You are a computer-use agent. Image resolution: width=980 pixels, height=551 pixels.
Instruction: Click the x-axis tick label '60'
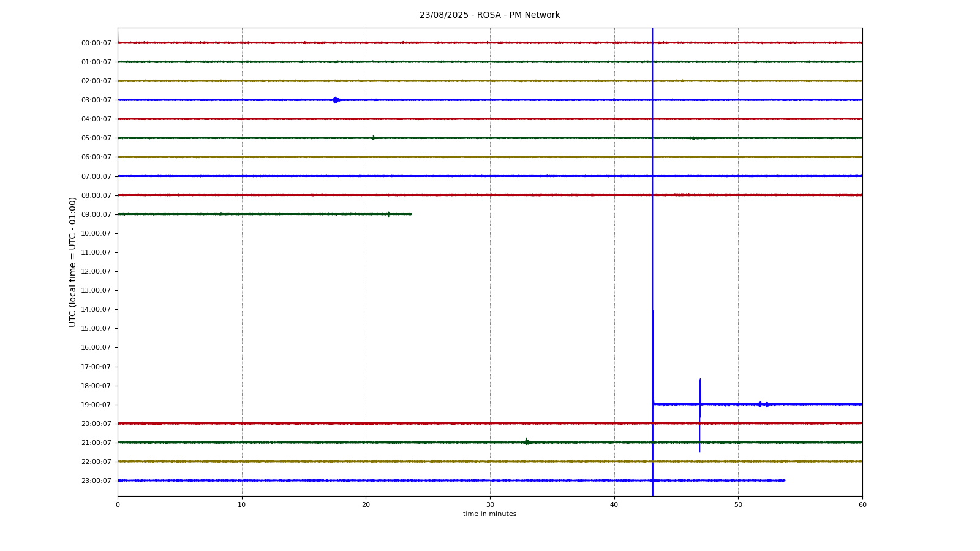coord(862,504)
